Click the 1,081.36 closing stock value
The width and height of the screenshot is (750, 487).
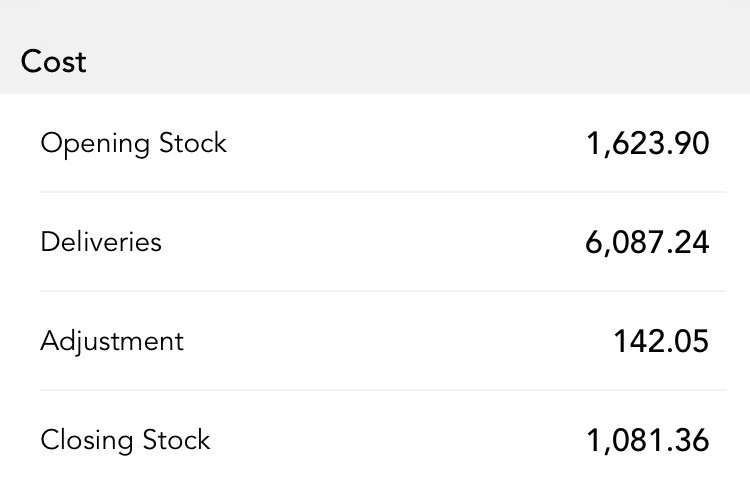point(647,441)
